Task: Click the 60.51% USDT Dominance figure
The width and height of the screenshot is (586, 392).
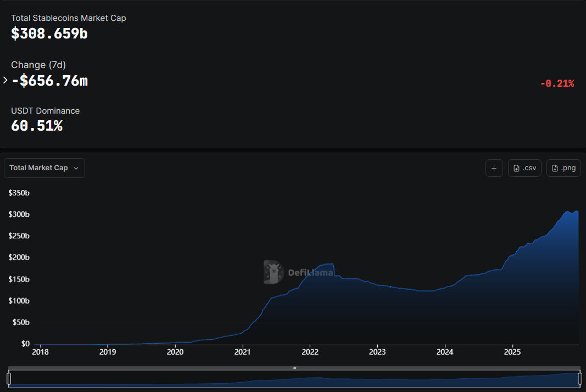Action: 37,126
